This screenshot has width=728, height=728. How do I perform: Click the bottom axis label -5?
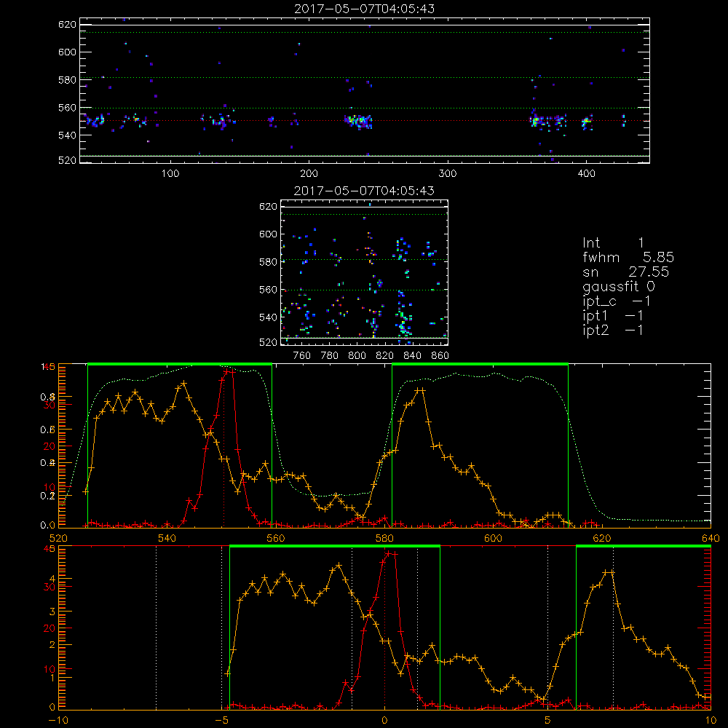click(222, 721)
